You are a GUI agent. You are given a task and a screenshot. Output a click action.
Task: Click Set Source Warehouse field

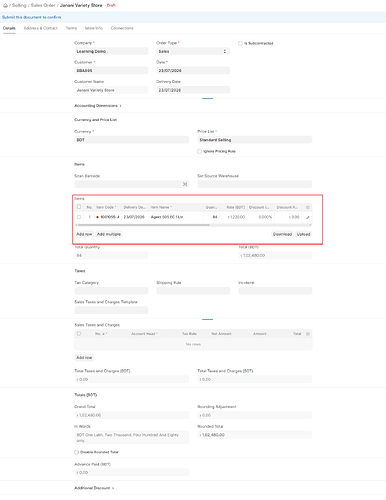[x=255, y=184]
